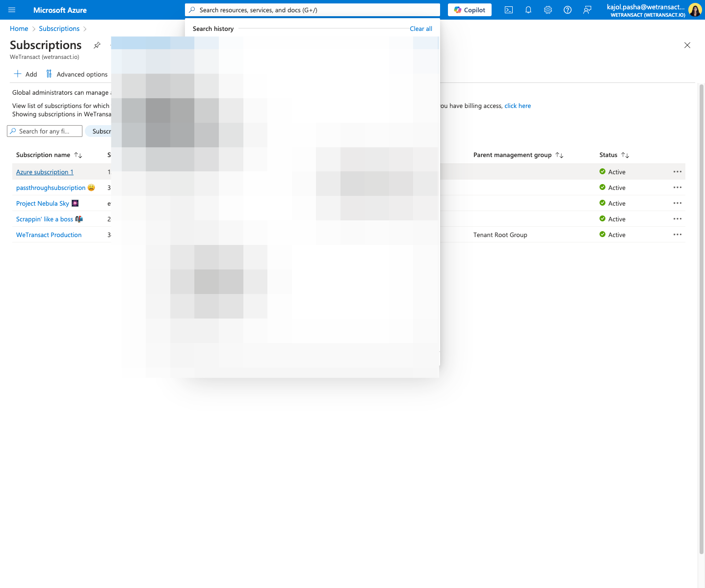Focus the Search for any field filter
This screenshot has width=705, height=588.
coord(45,131)
